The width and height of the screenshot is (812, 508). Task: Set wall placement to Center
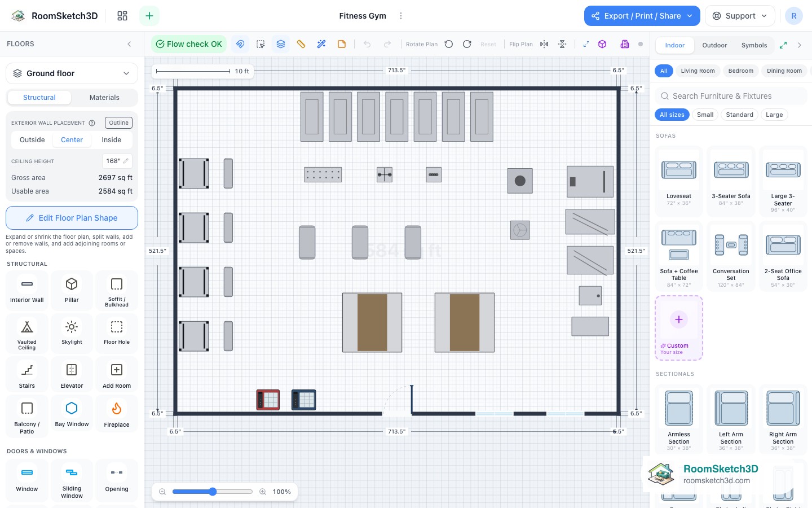(72, 140)
